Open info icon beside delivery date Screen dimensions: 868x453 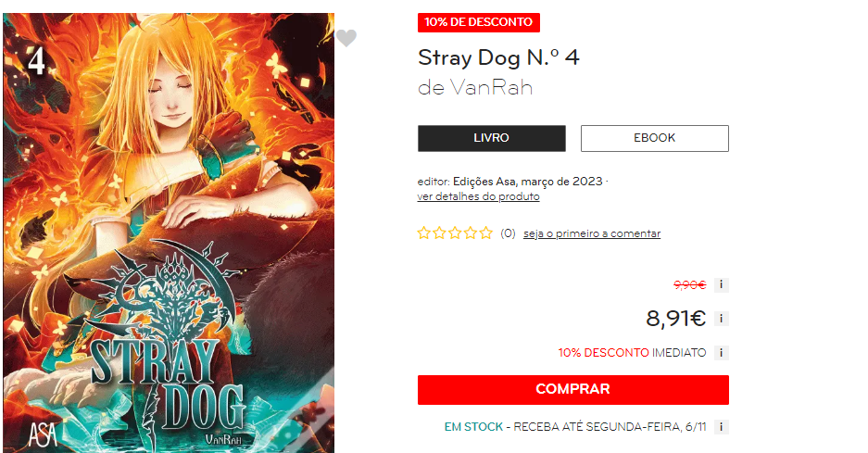click(x=721, y=427)
